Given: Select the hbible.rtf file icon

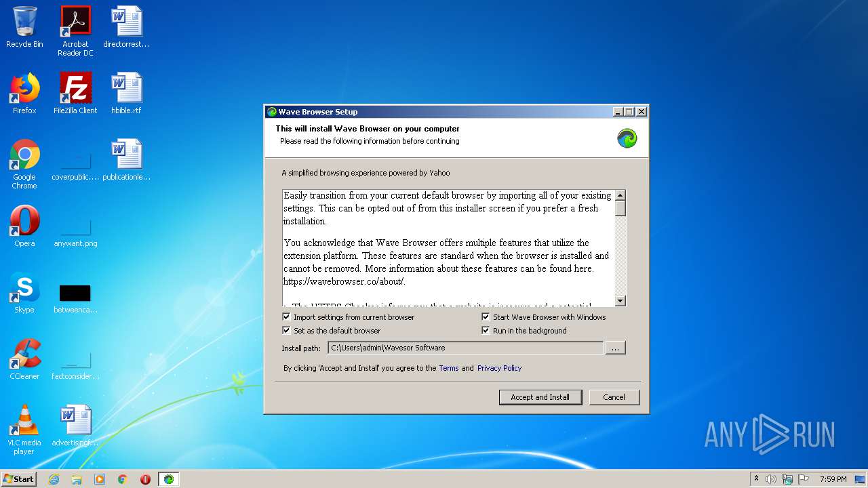Looking at the screenshot, I should (x=126, y=94).
